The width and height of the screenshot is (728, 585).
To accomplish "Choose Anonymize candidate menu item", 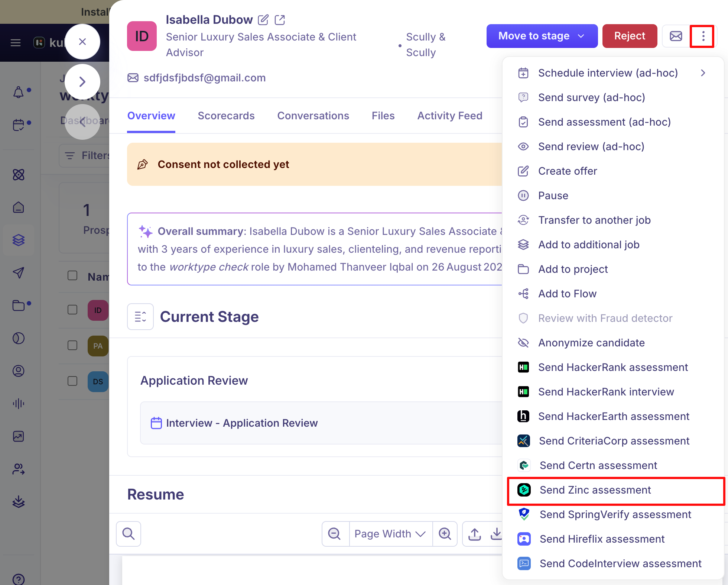I will pos(613,343).
